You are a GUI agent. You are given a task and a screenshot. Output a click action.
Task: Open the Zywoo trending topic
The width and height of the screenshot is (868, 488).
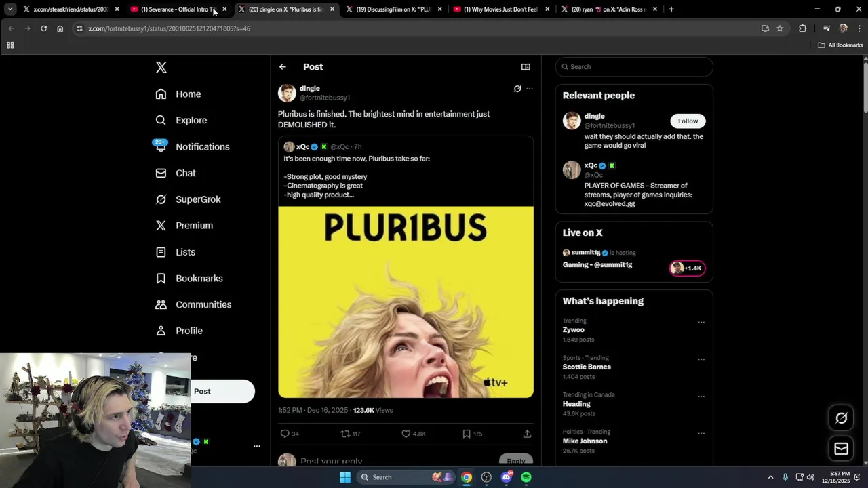point(574,330)
